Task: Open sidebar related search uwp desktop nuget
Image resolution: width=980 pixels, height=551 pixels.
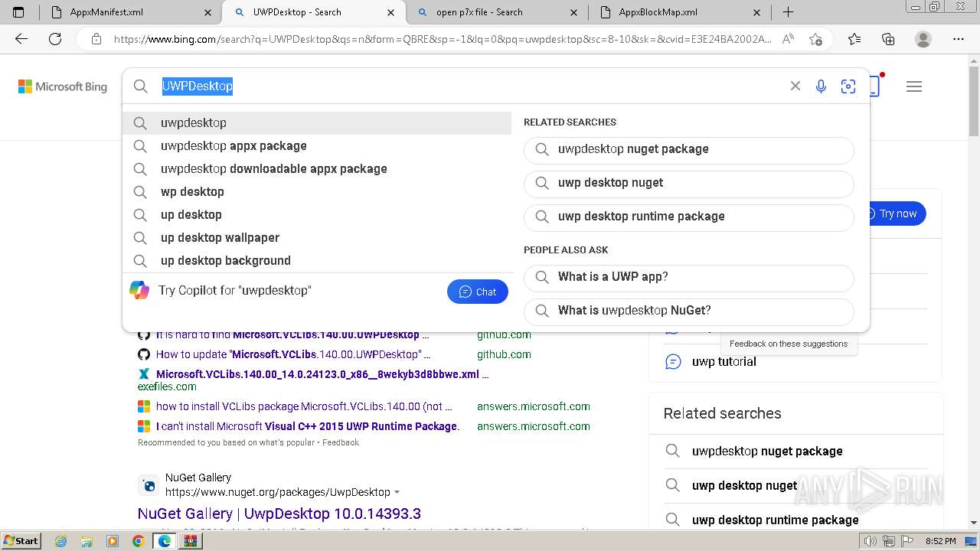Action: point(745,485)
